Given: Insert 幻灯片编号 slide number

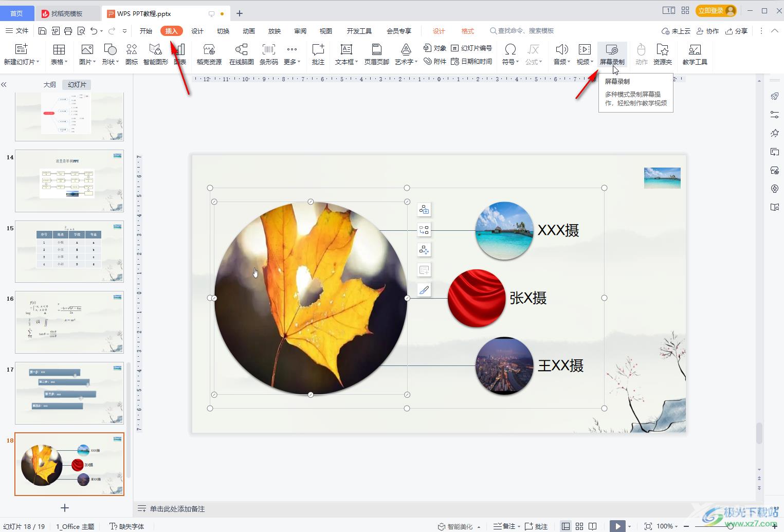Looking at the screenshot, I should (471, 48).
